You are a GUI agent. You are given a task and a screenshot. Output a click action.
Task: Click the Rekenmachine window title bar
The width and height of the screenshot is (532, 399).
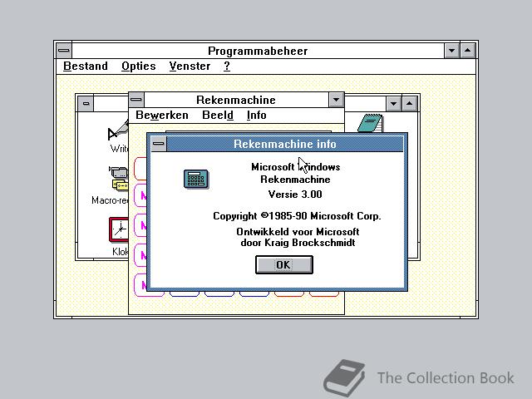pyautogui.click(x=236, y=100)
